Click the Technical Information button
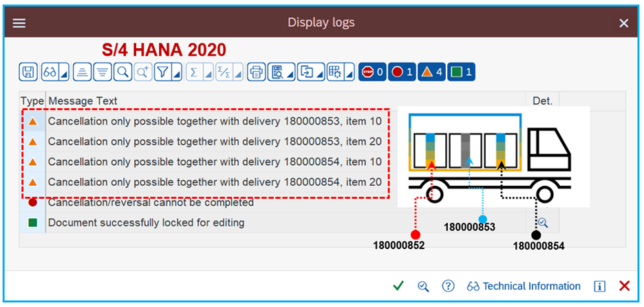The width and height of the screenshot is (644, 307). [x=524, y=286]
